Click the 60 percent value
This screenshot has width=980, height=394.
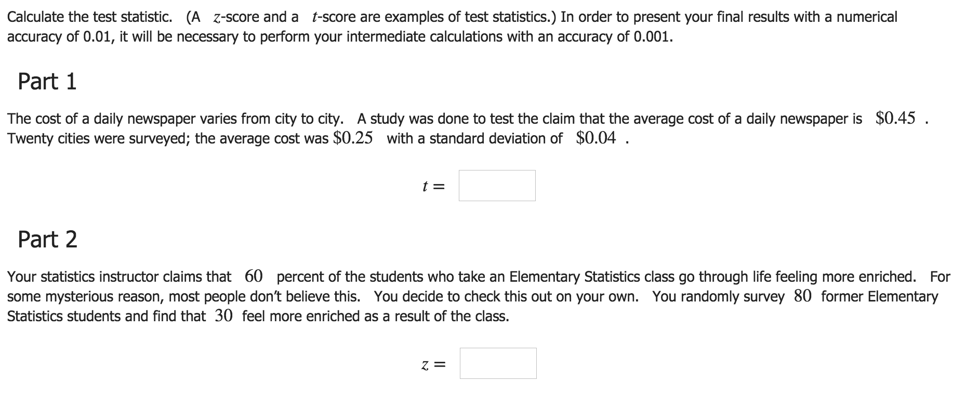pyautogui.click(x=254, y=276)
